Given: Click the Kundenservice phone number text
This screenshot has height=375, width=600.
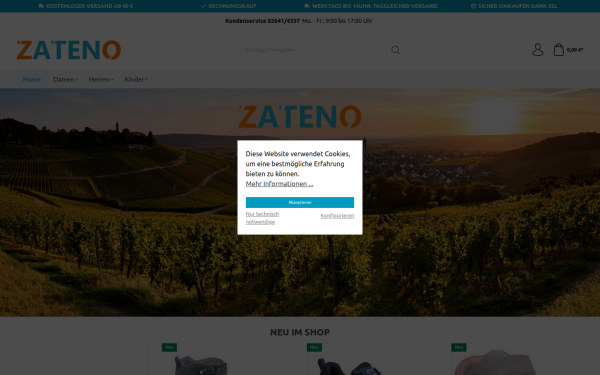Looking at the screenshot, I should [x=262, y=21].
